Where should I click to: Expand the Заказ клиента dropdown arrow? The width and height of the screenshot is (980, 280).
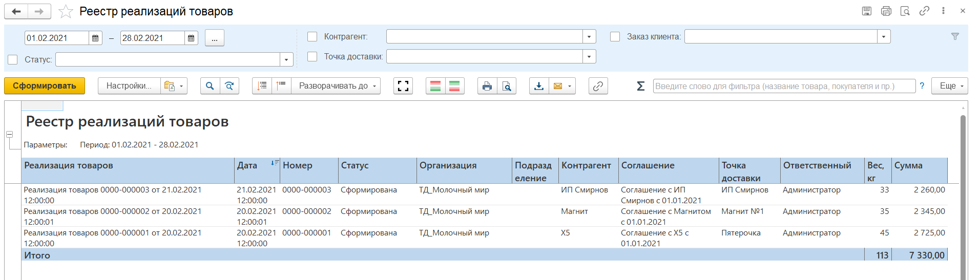[x=884, y=36]
